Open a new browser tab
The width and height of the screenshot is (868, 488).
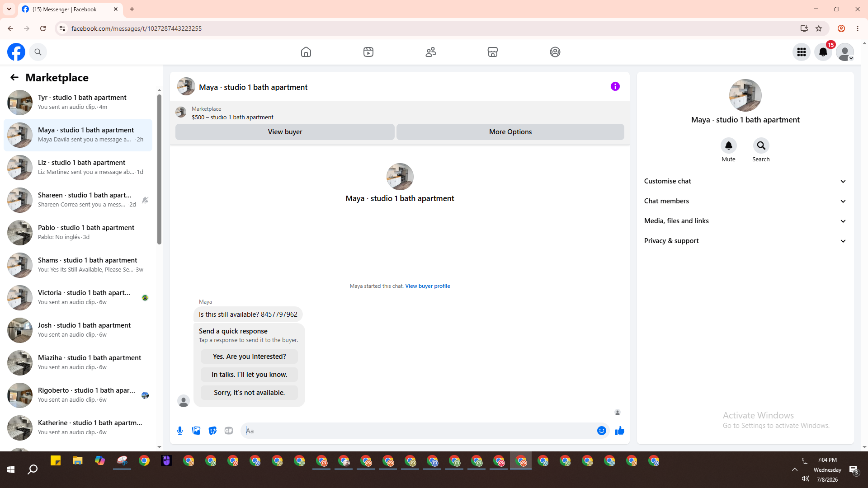[x=132, y=9]
